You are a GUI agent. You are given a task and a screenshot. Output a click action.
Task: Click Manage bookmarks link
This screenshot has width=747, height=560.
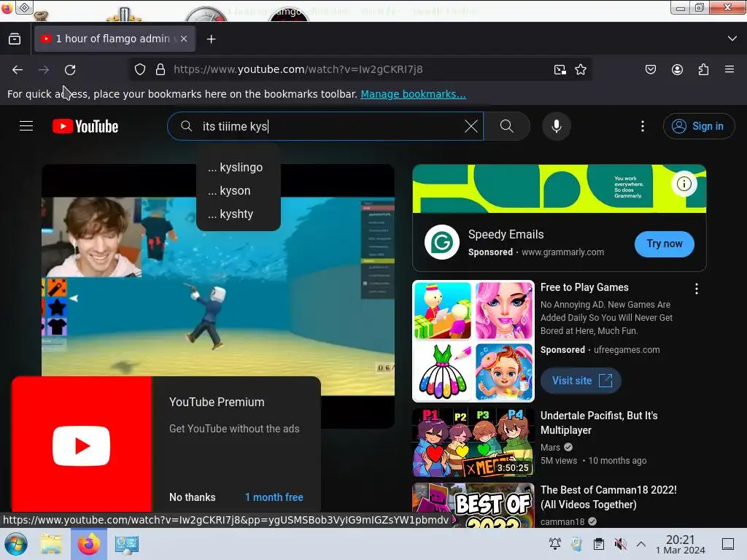pyautogui.click(x=413, y=94)
